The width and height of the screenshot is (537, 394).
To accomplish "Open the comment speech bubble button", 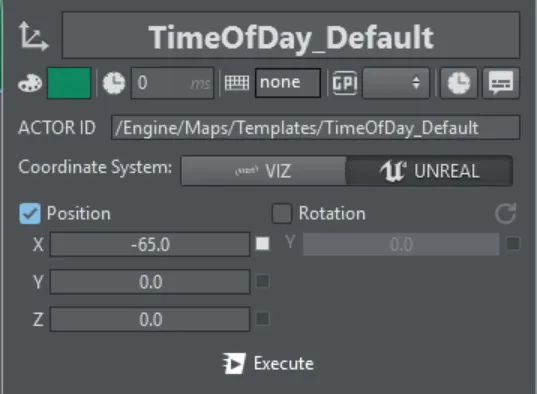I will pos(501,83).
